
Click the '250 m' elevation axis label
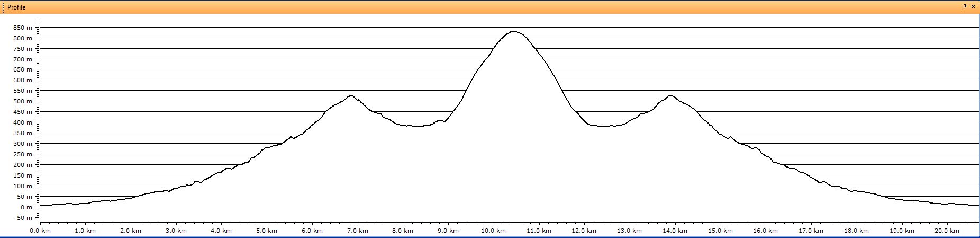point(23,154)
